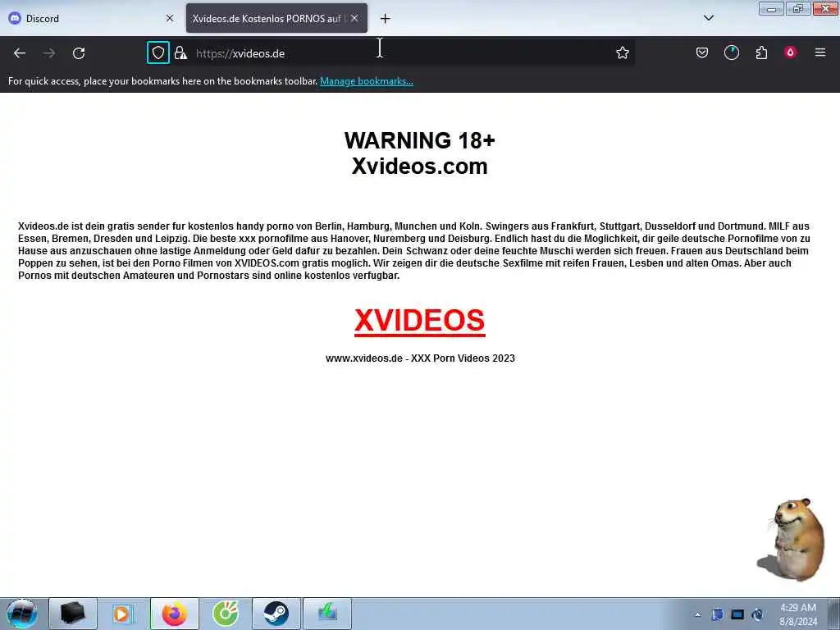This screenshot has width=840, height=630.
Task: Follow the red XVIDEOS link
Action: (419, 321)
